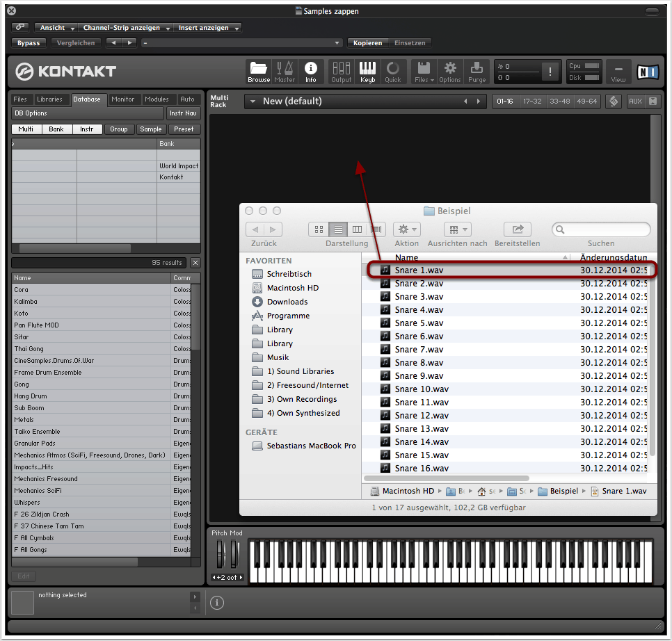Viewport: 672px width, 641px height.
Task: Show the Output mixer section
Action: 341,71
